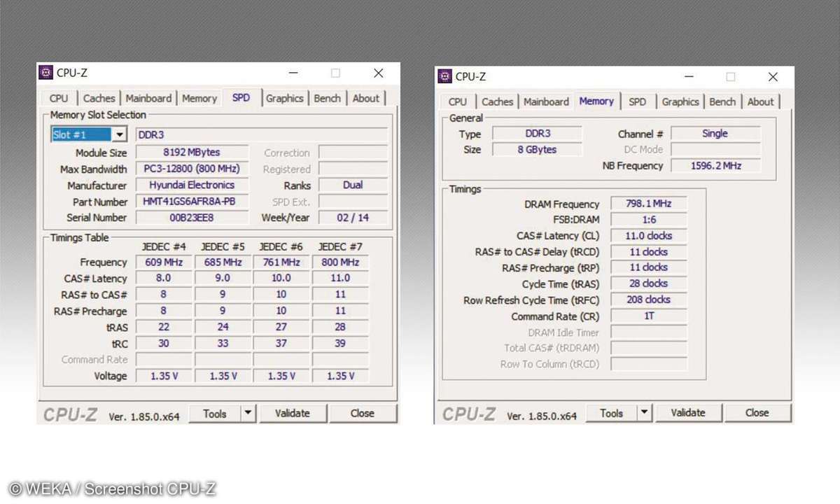Click the Ranks value Dual

tap(353, 185)
